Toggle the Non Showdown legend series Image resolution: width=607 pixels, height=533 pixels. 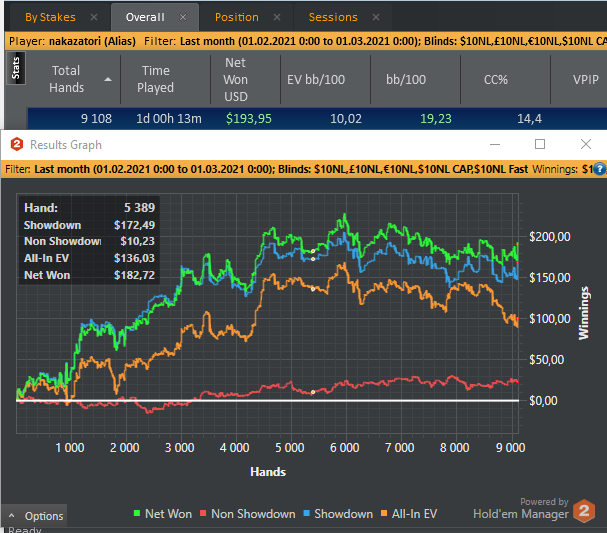coord(248,514)
